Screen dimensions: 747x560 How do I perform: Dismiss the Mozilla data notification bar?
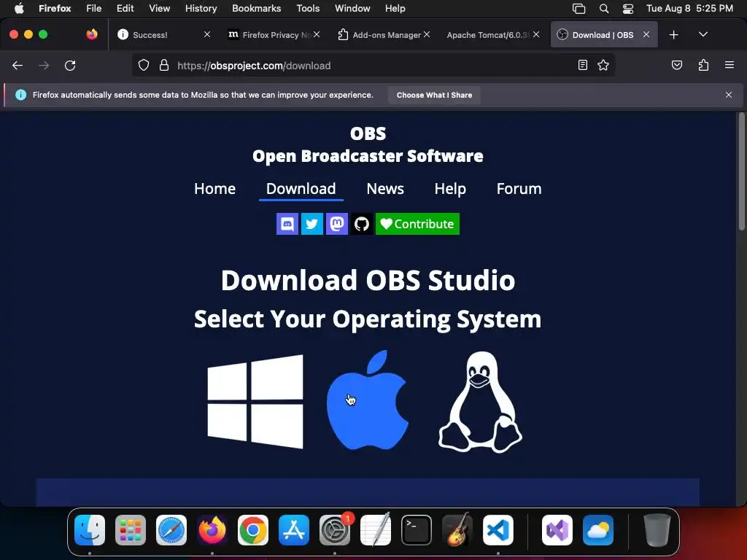[729, 95]
